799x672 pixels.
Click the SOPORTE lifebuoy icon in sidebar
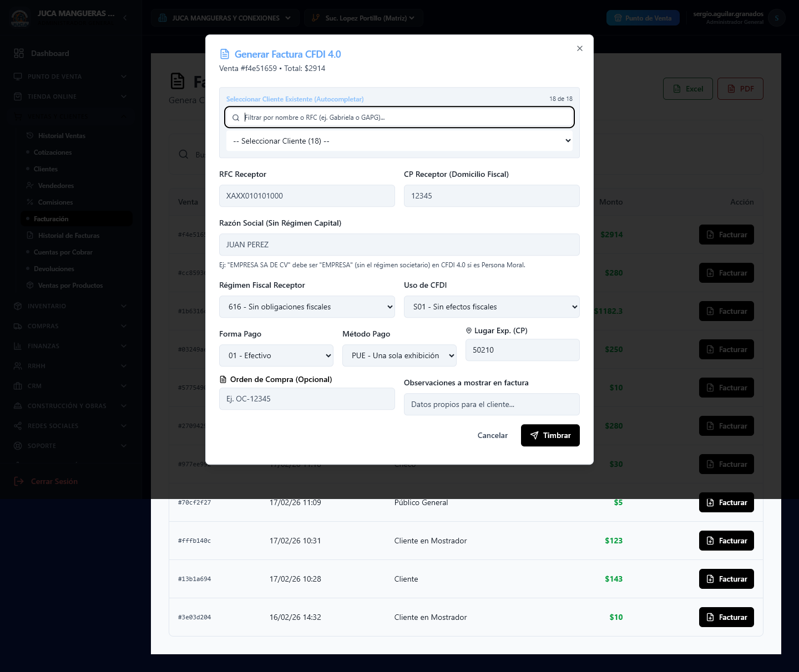(x=18, y=446)
